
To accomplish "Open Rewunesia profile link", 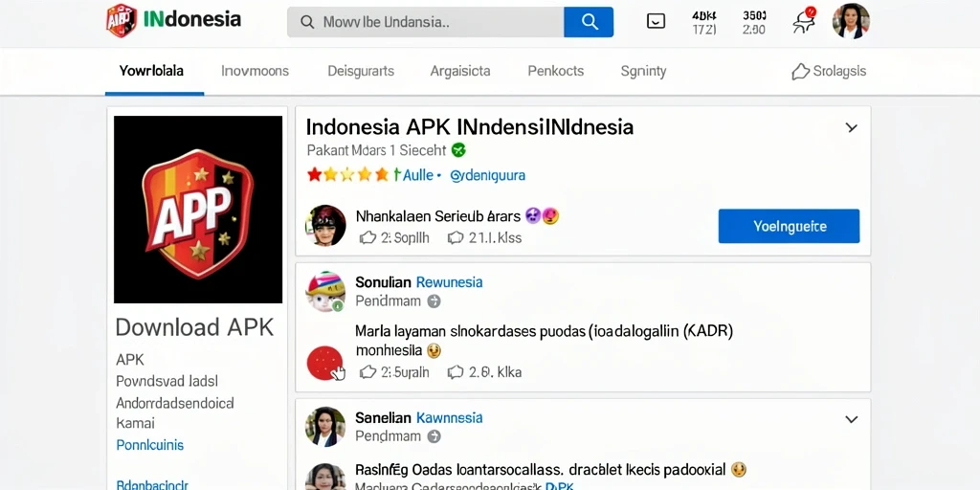I will [450, 282].
